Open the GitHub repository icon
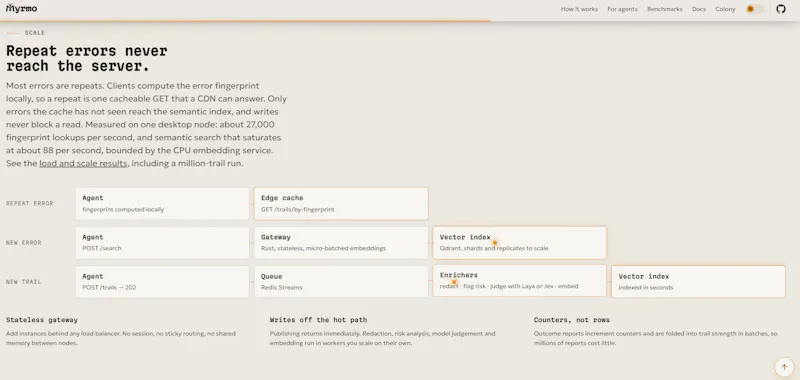 [x=781, y=9]
